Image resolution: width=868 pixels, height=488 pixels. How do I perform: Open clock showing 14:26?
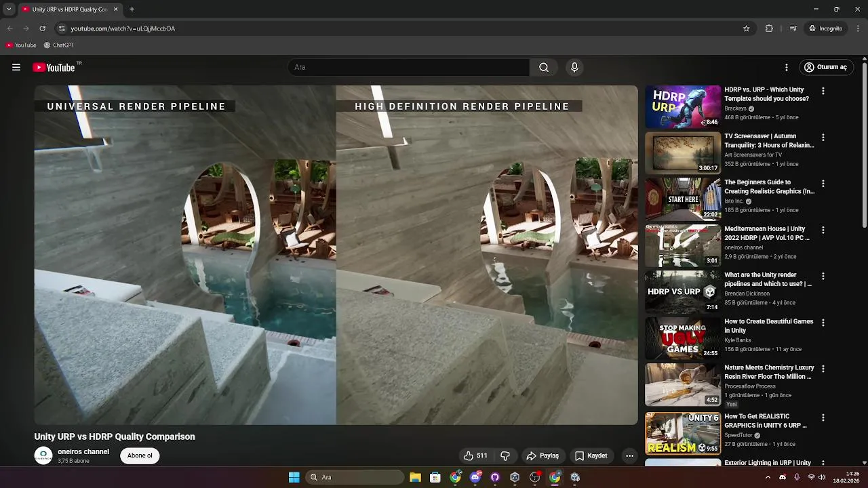coord(846,477)
